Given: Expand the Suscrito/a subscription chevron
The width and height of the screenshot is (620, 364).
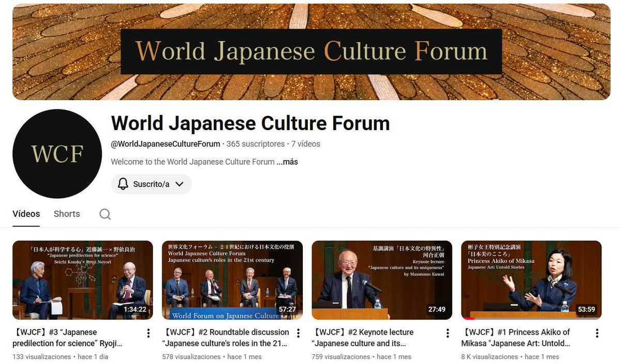Looking at the screenshot, I should pyautogui.click(x=179, y=184).
